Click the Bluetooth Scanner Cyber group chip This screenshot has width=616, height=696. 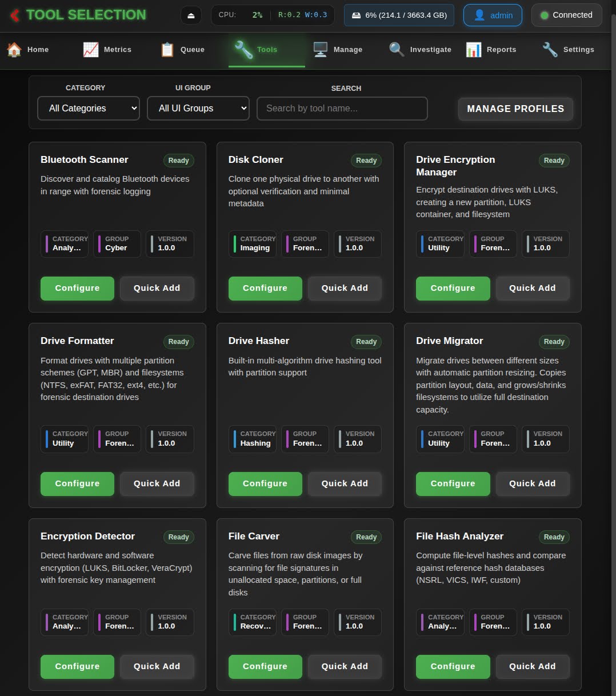117,244
